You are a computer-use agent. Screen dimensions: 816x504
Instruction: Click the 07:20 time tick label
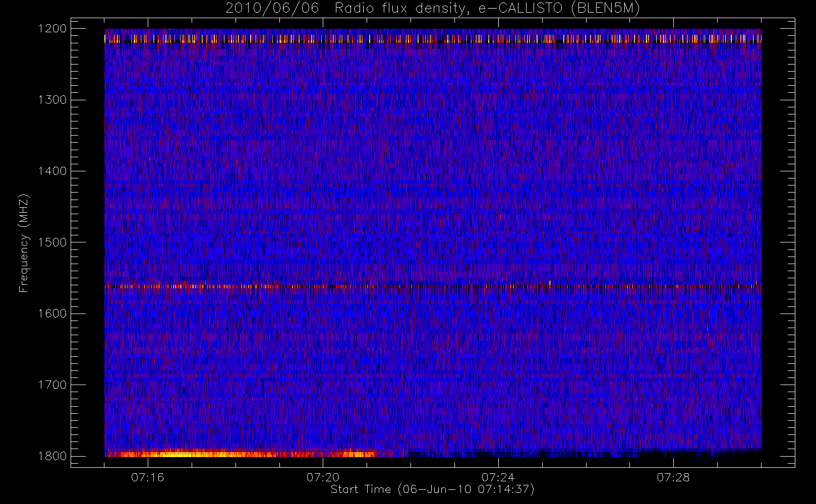[323, 477]
